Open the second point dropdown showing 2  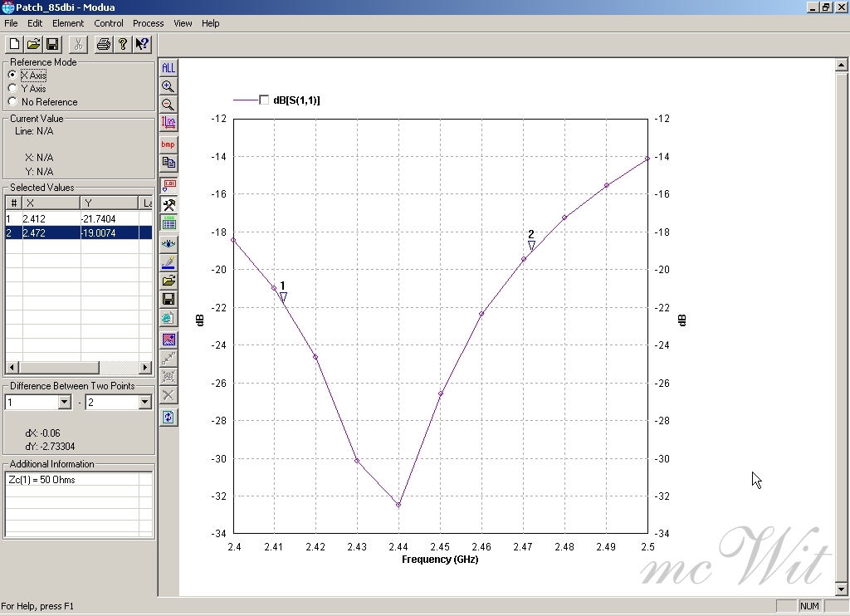point(144,403)
